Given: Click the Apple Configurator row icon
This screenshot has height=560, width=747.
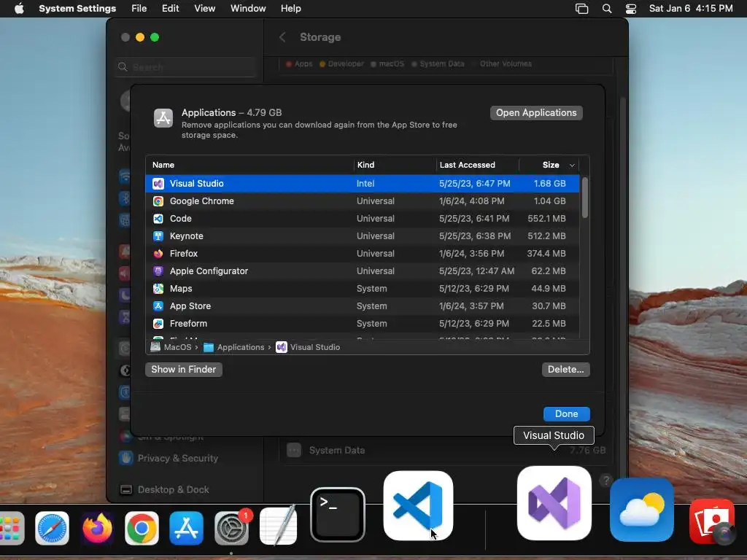Looking at the screenshot, I should pyautogui.click(x=158, y=271).
